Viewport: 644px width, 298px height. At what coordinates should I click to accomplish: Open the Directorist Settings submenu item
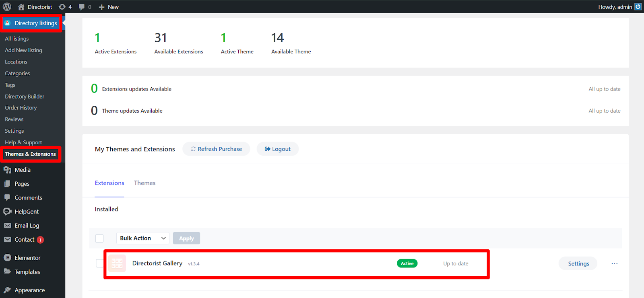tap(14, 131)
